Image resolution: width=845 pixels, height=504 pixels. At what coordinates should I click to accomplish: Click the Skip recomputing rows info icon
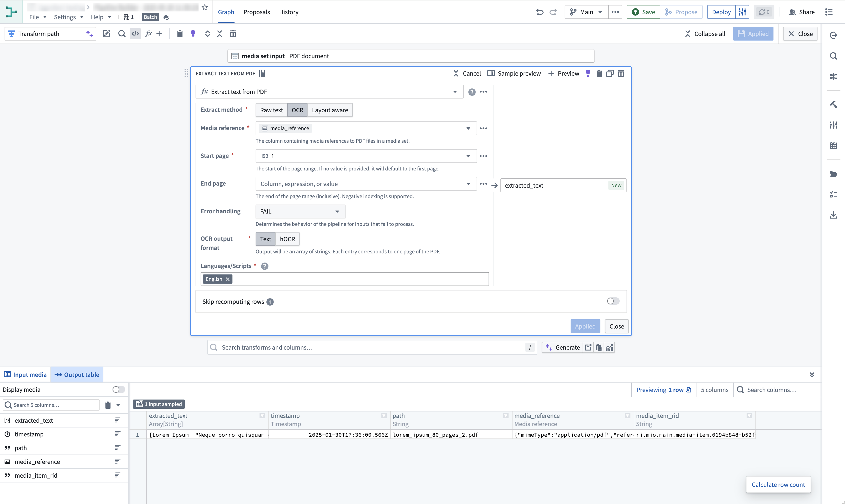pyautogui.click(x=270, y=302)
